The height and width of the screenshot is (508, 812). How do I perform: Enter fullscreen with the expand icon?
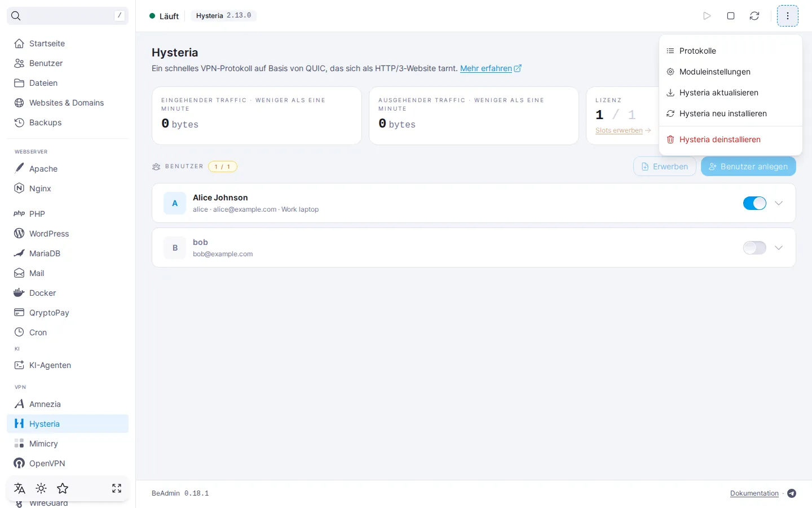117,488
